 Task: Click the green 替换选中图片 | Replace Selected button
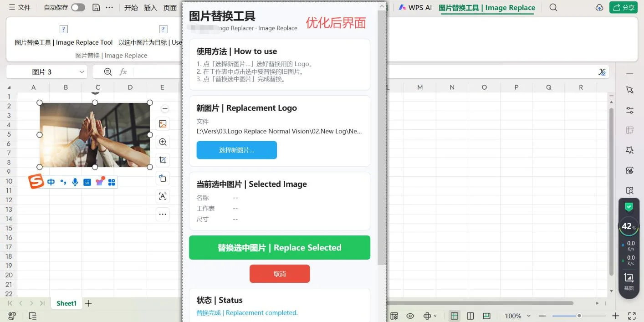(x=280, y=248)
